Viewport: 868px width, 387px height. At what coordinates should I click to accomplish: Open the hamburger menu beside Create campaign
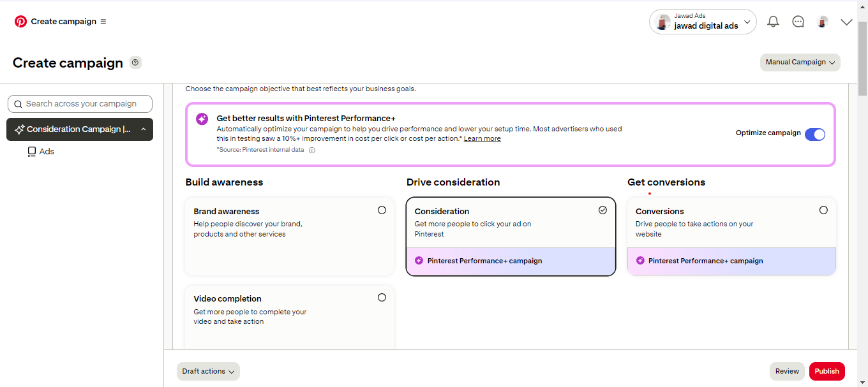[x=103, y=22]
